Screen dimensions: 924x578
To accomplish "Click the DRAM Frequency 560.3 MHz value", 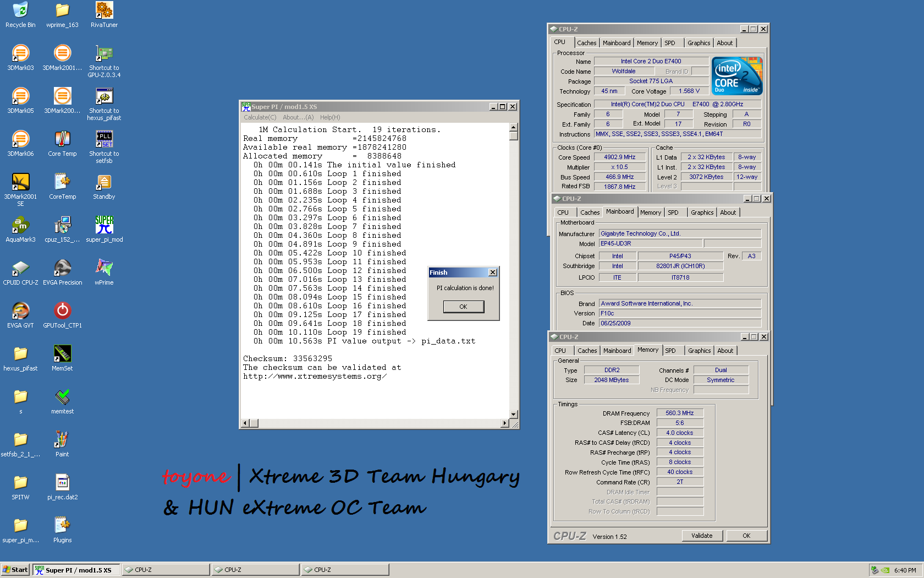I will 680,413.
